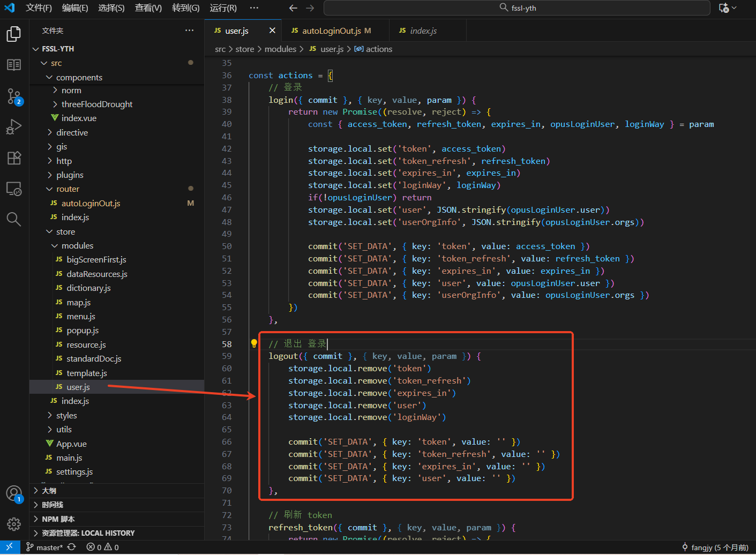The width and height of the screenshot is (756, 555).
Task: Expand the 时间线 timeline section
Action: pos(117,505)
